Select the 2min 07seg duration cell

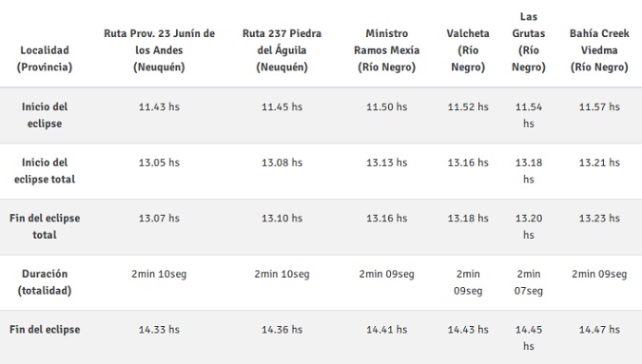529,282
